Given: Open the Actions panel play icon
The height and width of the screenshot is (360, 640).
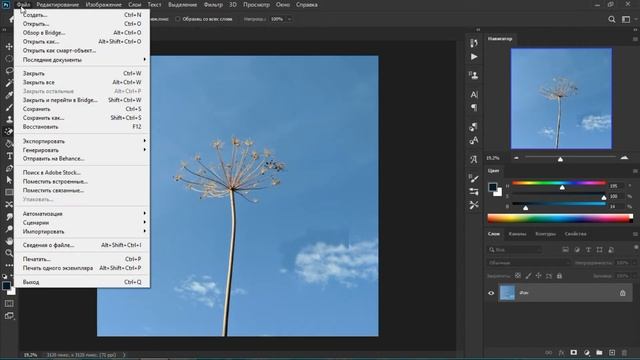Looking at the screenshot, I should point(473,57).
